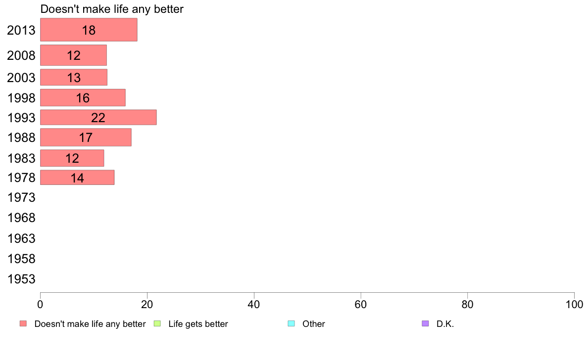The width and height of the screenshot is (588, 364).
Task: Click the Life gets better legend label
Action: pos(198,324)
